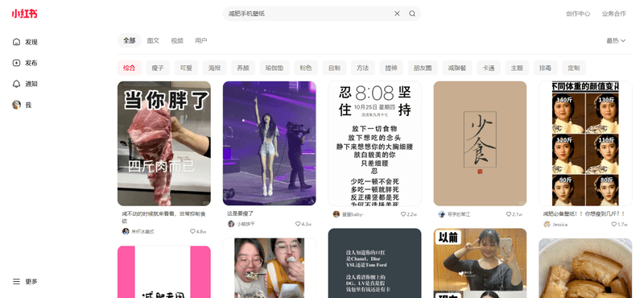
Task: Choose the 定制 filter chip
Action: 574,68
